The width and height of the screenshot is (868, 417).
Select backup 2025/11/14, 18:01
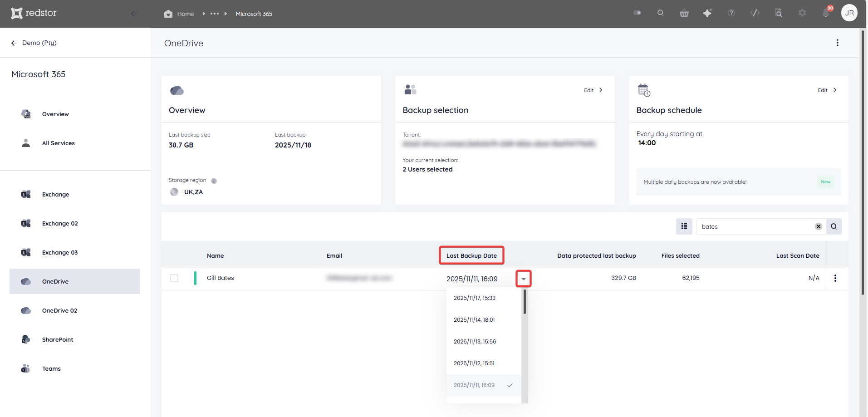(484, 320)
